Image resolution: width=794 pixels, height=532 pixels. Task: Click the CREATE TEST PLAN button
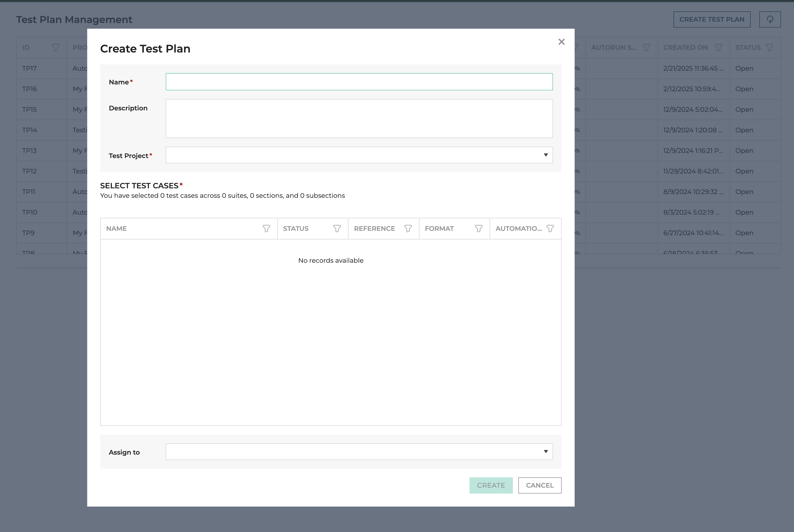coord(711,20)
